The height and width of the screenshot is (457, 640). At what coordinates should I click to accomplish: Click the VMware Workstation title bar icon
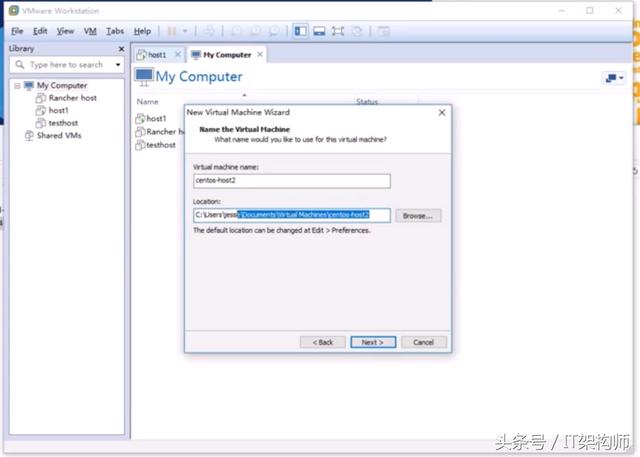pos(14,11)
